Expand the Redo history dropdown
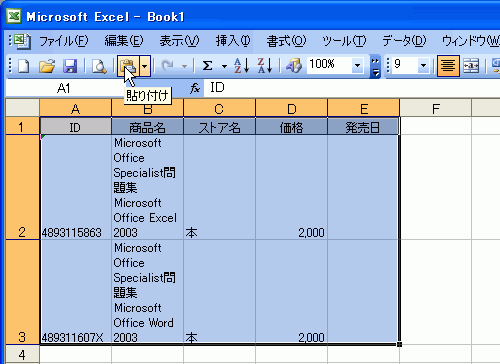Viewport: 500px width, 364px height. (184, 66)
